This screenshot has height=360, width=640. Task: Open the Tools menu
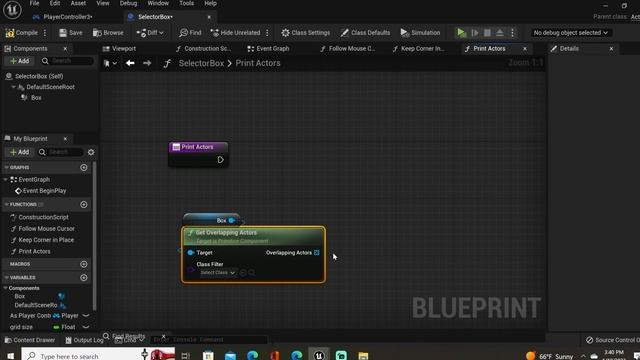(187, 3)
